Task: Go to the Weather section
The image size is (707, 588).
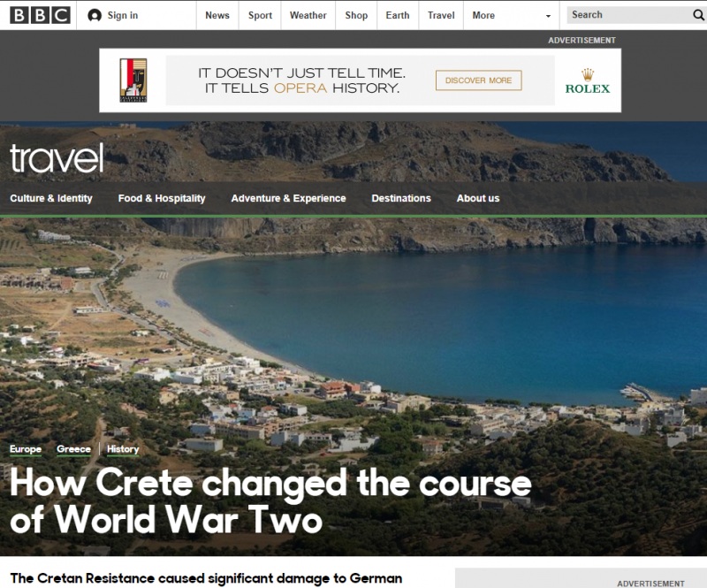Action: pyautogui.click(x=308, y=15)
